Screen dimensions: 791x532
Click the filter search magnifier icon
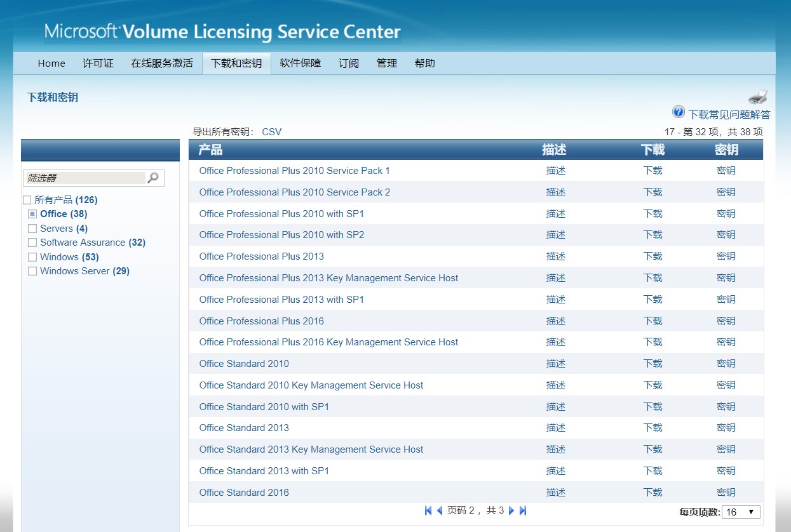(x=153, y=178)
